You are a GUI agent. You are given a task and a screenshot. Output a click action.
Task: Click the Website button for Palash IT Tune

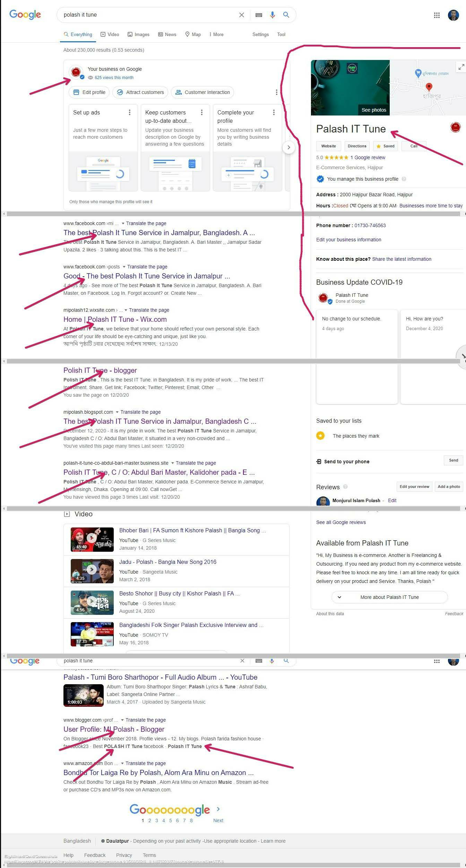(328, 146)
